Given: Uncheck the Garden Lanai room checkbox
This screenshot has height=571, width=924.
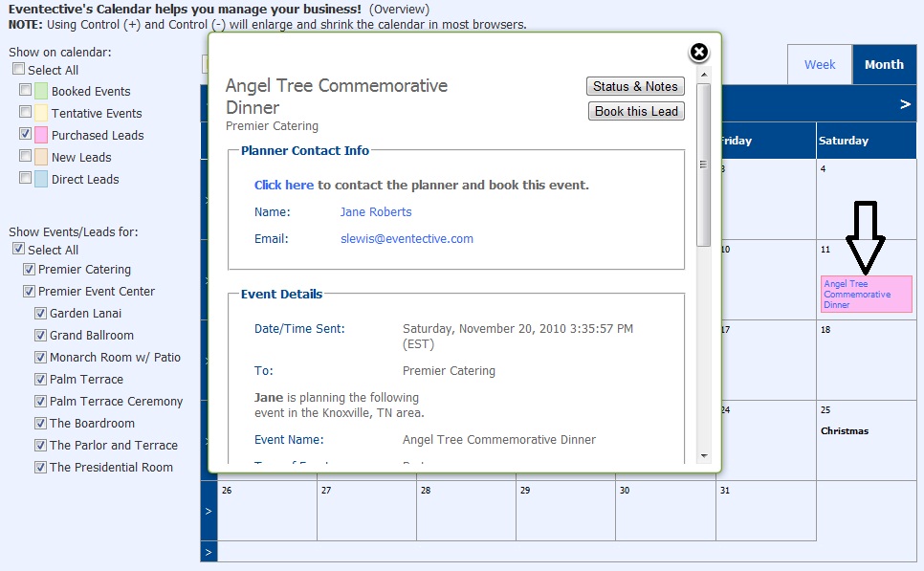Looking at the screenshot, I should 39,313.
